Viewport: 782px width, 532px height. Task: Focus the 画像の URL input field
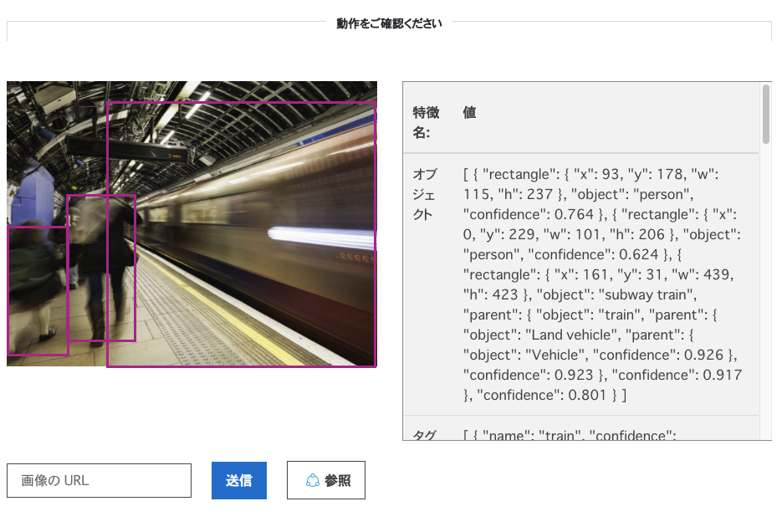99,480
